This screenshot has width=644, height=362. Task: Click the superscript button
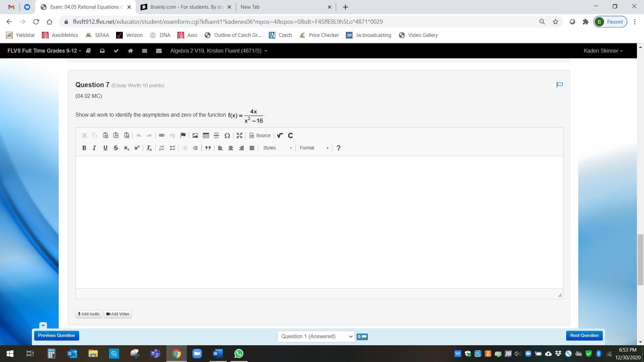tap(137, 148)
